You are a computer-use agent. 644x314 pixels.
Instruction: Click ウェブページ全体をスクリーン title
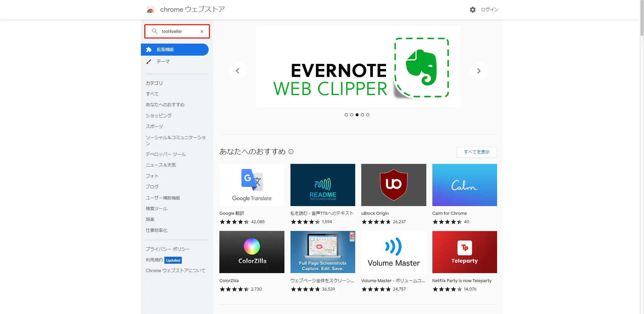(322, 281)
